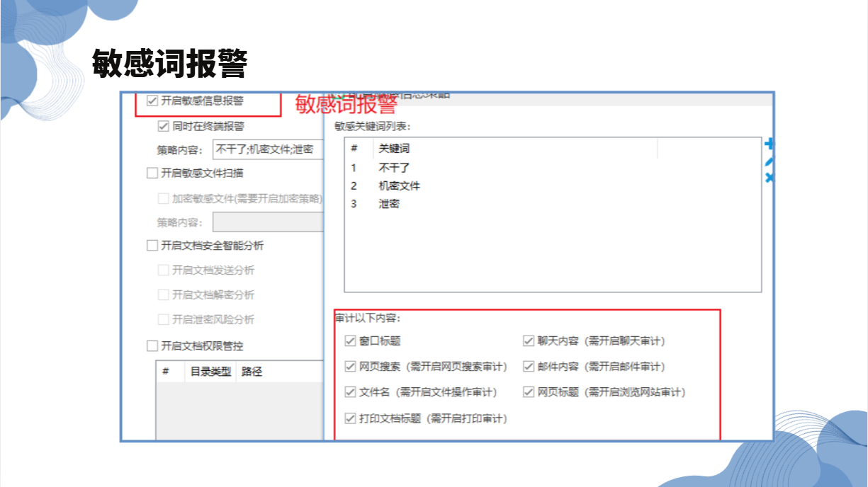Uncheck 打印文档标题 audit checkbox
Image resolution: width=868 pixels, height=487 pixels.
[x=350, y=418]
